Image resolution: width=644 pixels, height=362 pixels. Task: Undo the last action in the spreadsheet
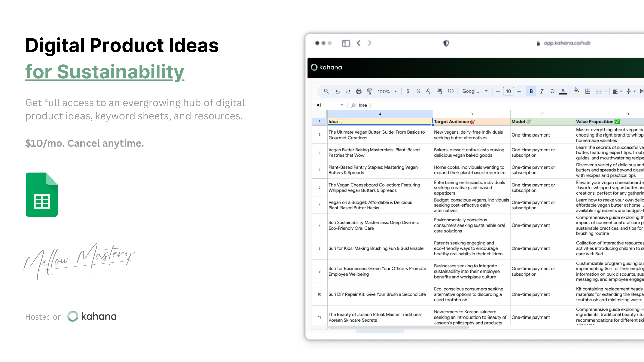coord(338,92)
